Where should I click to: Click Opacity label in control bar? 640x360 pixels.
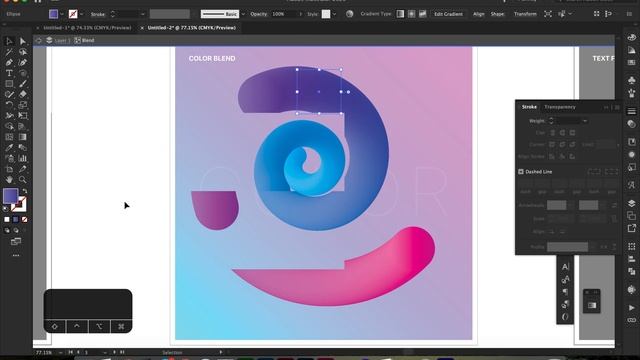point(258,14)
